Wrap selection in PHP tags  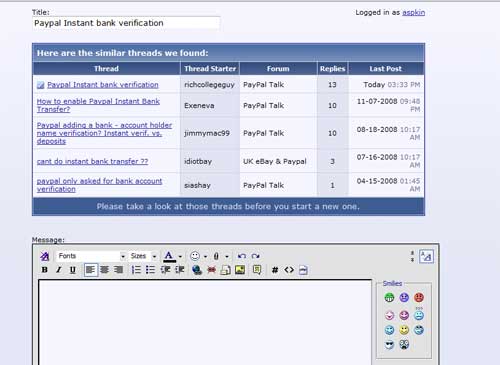pyautogui.click(x=303, y=270)
